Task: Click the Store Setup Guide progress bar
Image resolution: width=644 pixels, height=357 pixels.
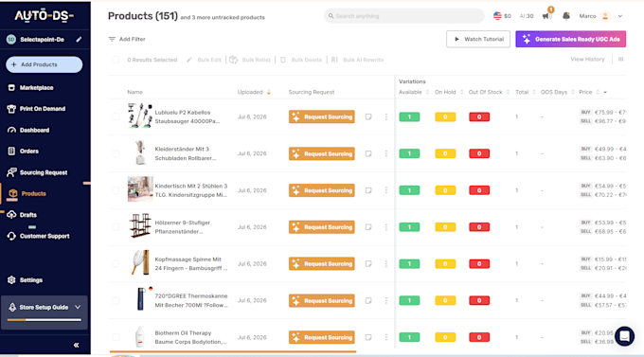Action: [x=44, y=320]
